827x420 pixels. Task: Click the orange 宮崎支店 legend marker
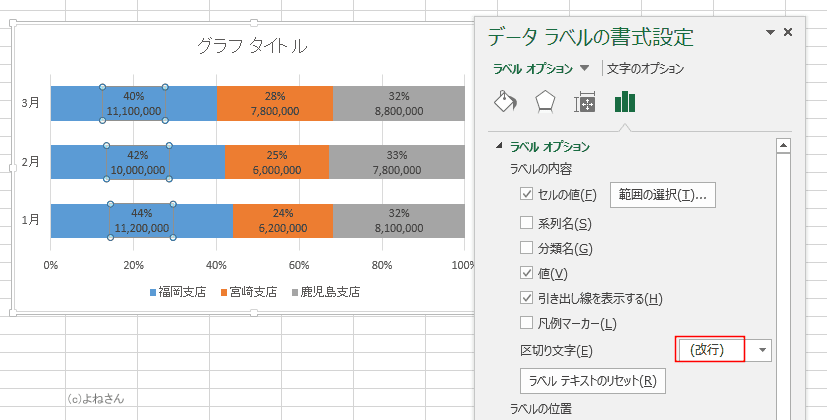(224, 292)
